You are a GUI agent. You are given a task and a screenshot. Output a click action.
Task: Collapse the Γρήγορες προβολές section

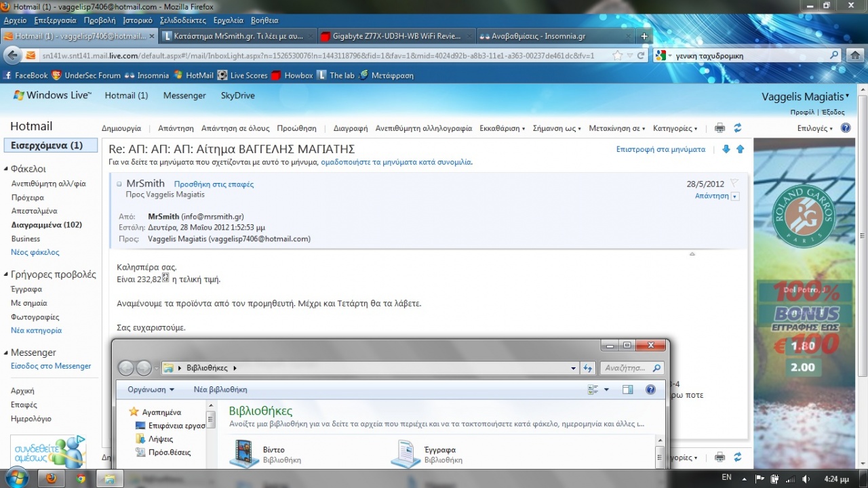click(7, 275)
